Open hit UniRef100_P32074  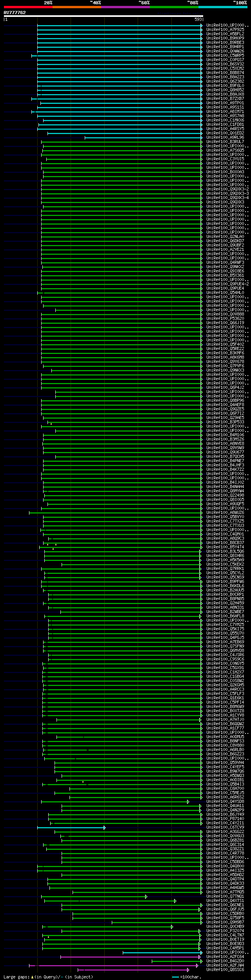pos(225,931)
